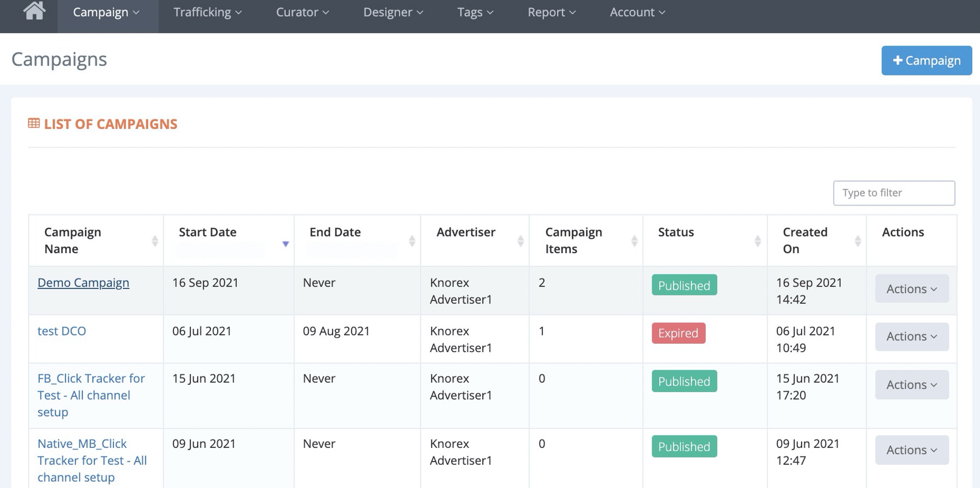Viewport: 980px width, 488px height.
Task: Open the Trafficking menu
Action: (x=208, y=12)
